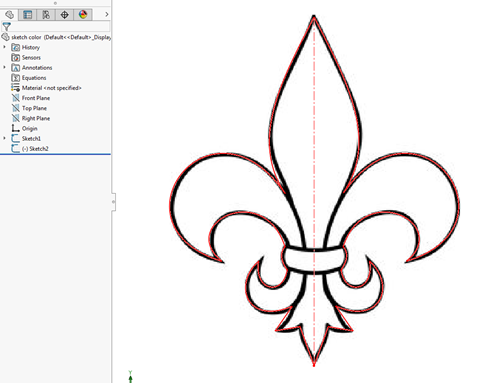Open the FeatureManager Design Tree tab
The height and width of the screenshot is (383, 483).
pos(9,15)
